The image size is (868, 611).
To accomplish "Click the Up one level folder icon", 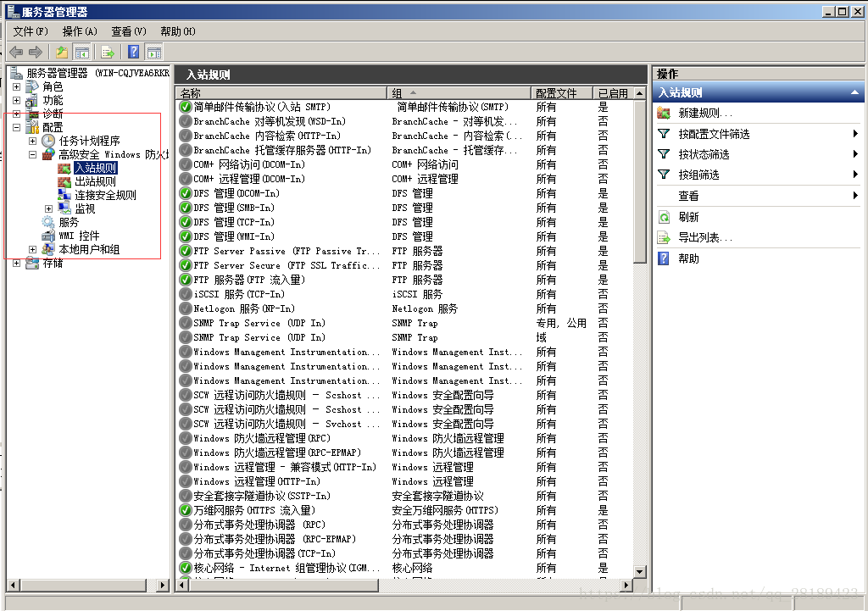I will pyautogui.click(x=61, y=52).
